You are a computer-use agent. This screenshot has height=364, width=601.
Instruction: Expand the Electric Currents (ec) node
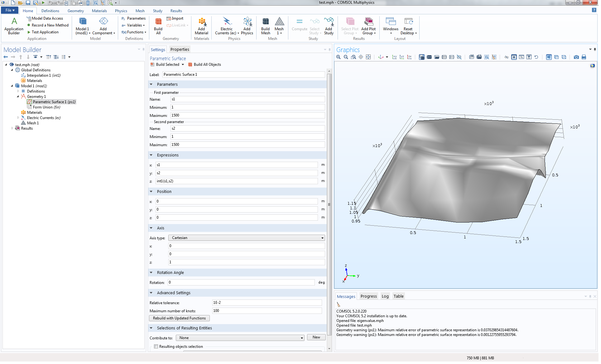[x=18, y=118]
